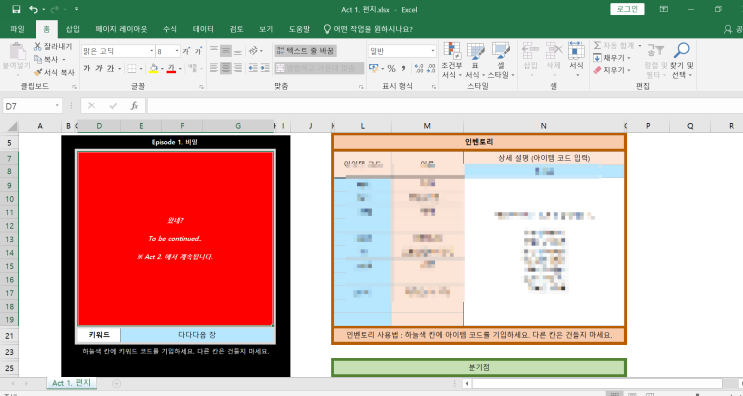Click the 인벤토리 header cell
743x396 pixels.
coord(479,142)
